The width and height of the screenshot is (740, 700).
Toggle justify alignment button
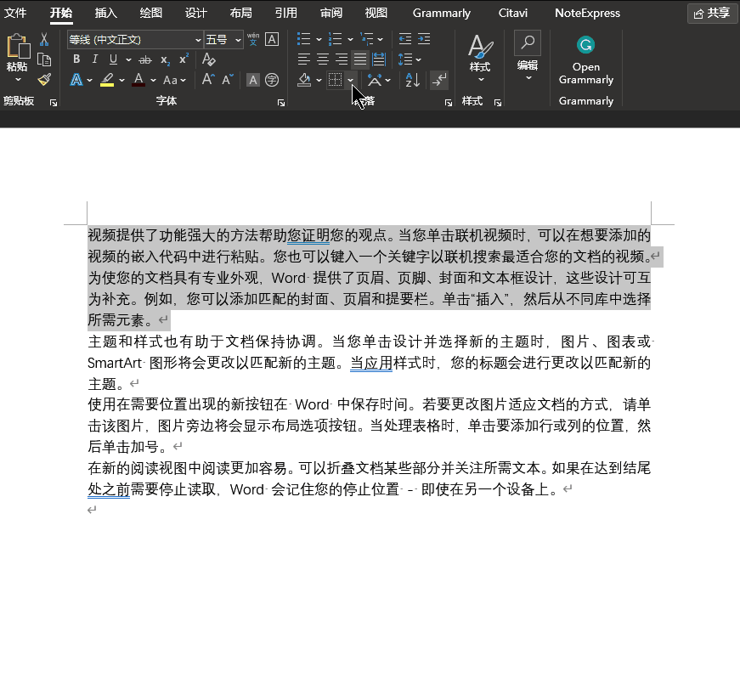click(360, 59)
